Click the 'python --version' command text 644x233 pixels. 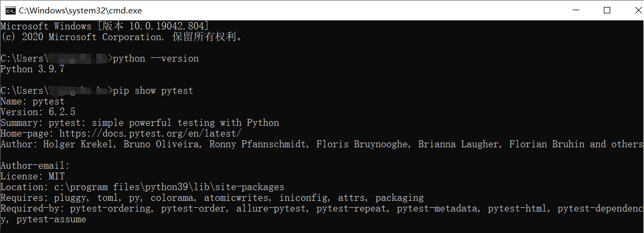coord(156,58)
